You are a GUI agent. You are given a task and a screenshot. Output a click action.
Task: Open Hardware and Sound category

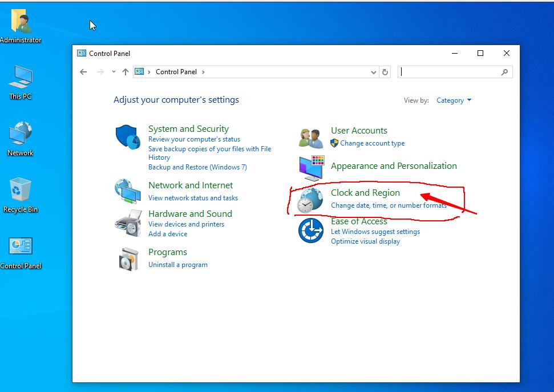coord(190,214)
